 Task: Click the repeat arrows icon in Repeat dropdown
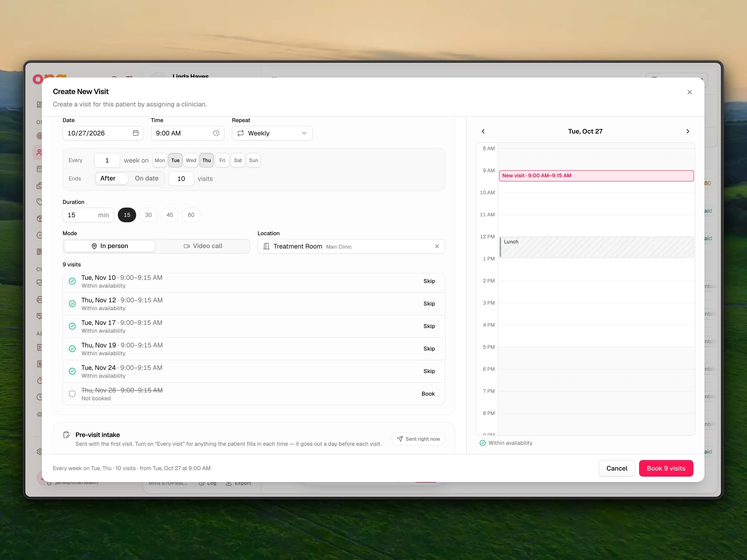coord(240,133)
